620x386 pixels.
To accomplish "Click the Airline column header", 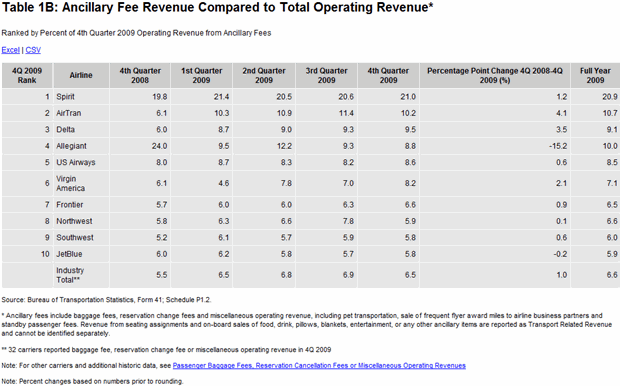I will click(81, 76).
